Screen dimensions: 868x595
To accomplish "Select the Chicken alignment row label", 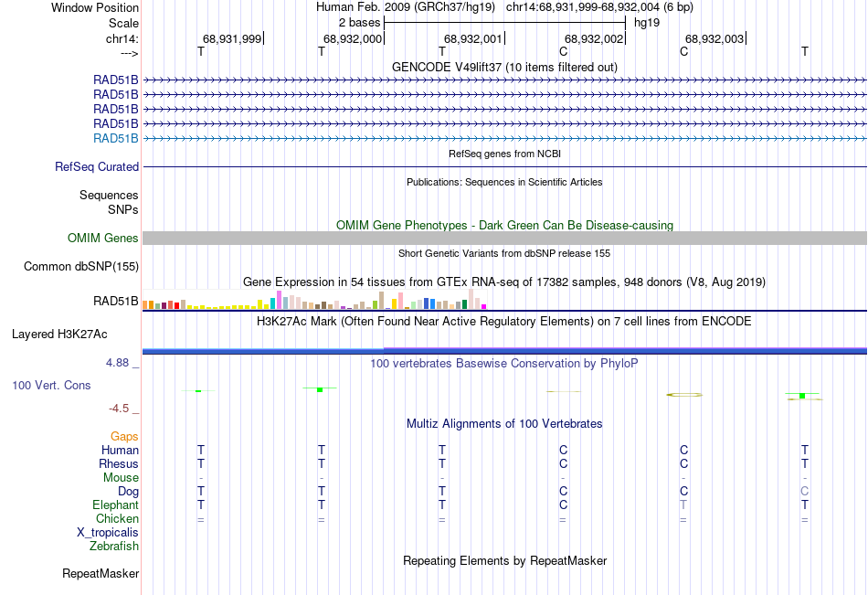I will (x=117, y=519).
